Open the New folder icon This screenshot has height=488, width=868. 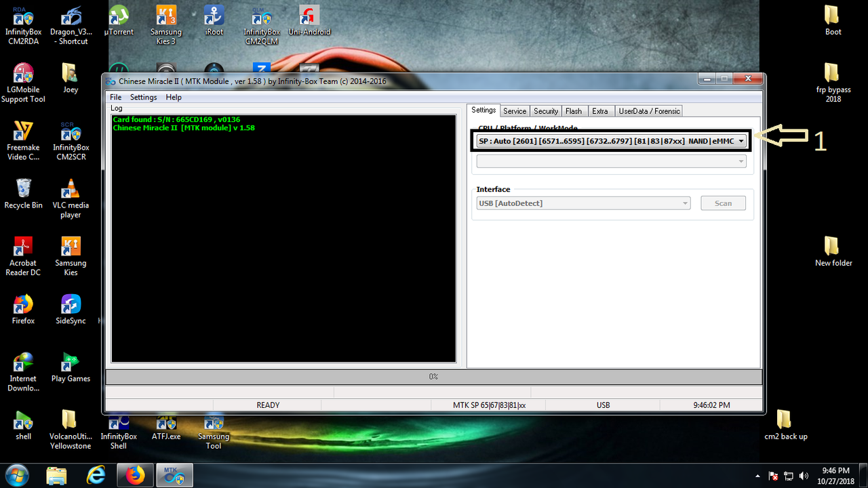[833, 251]
